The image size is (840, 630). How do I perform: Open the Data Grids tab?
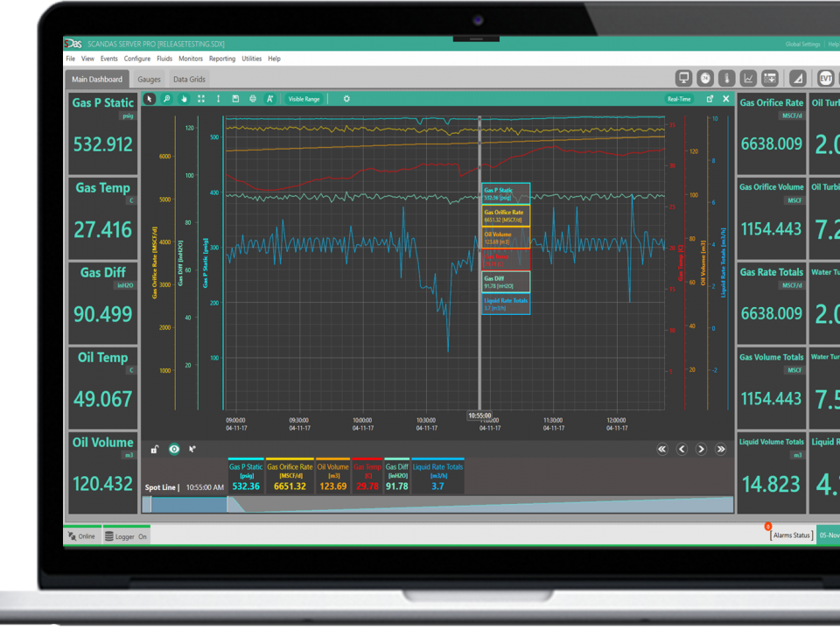coord(189,80)
